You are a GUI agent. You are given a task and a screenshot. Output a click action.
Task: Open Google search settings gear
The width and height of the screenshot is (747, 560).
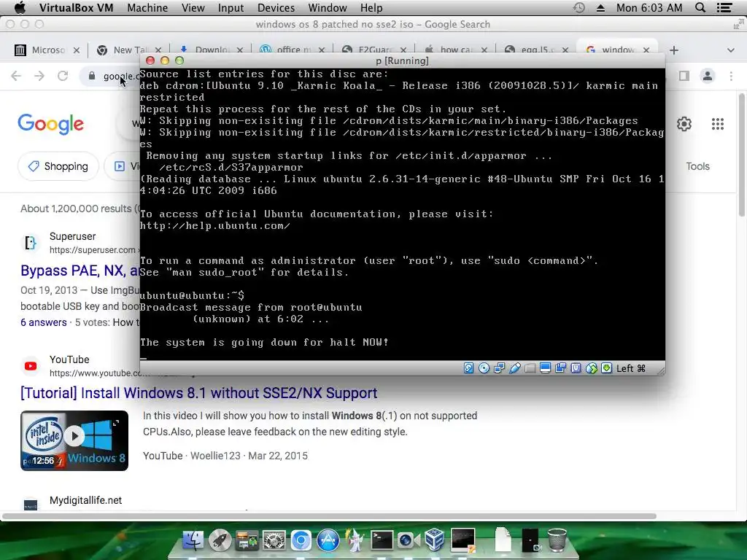[684, 124]
